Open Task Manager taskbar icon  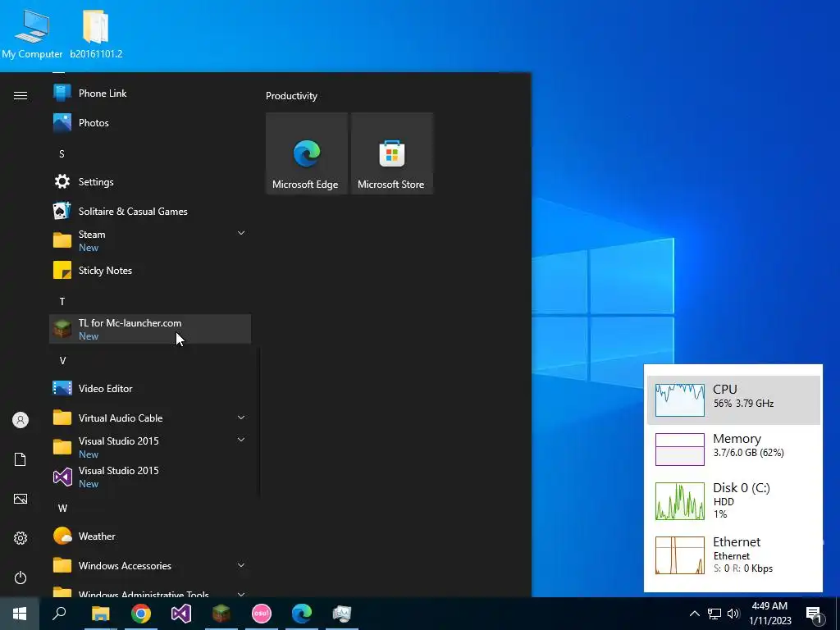point(342,614)
